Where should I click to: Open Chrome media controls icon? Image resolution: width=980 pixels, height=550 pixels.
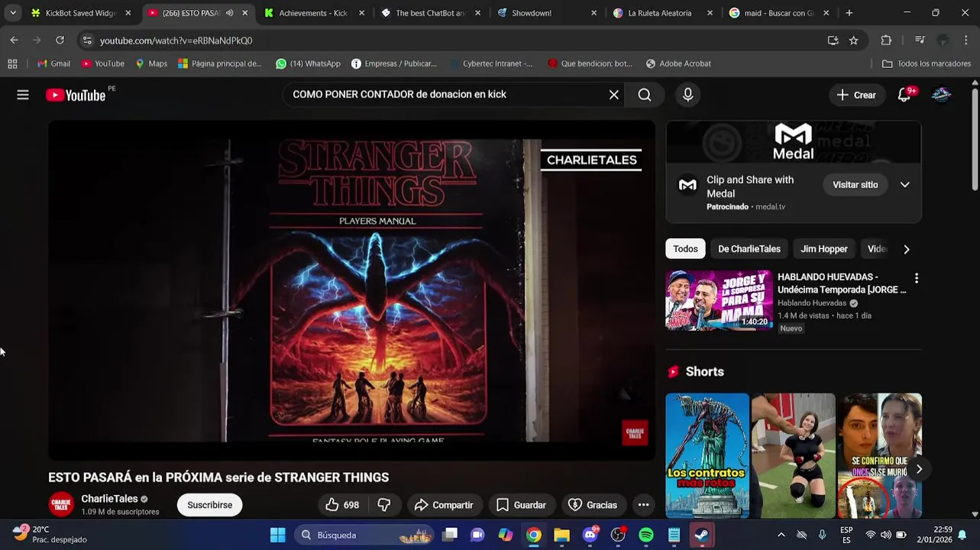click(x=920, y=40)
